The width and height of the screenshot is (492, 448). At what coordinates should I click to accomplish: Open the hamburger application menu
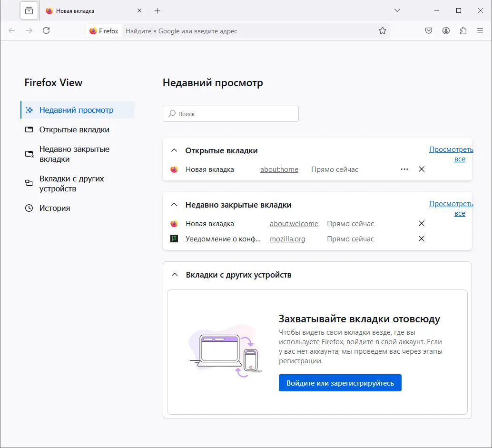480,31
